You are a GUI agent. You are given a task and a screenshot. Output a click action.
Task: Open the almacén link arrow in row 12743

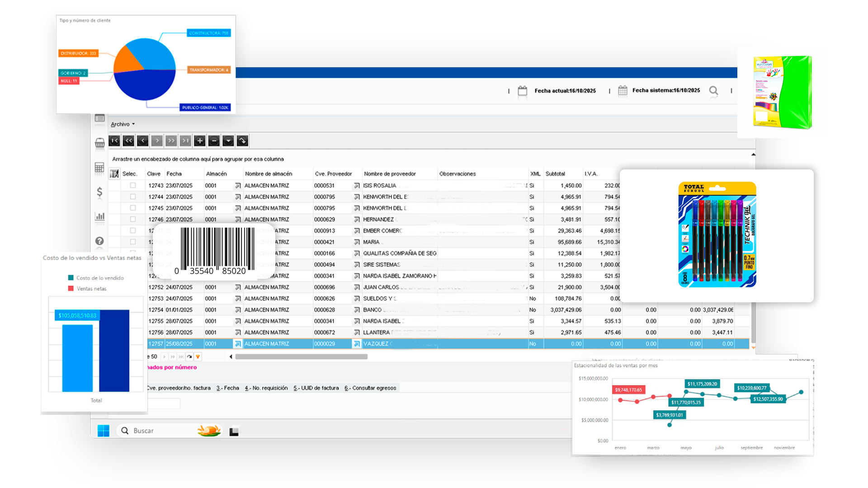point(238,186)
